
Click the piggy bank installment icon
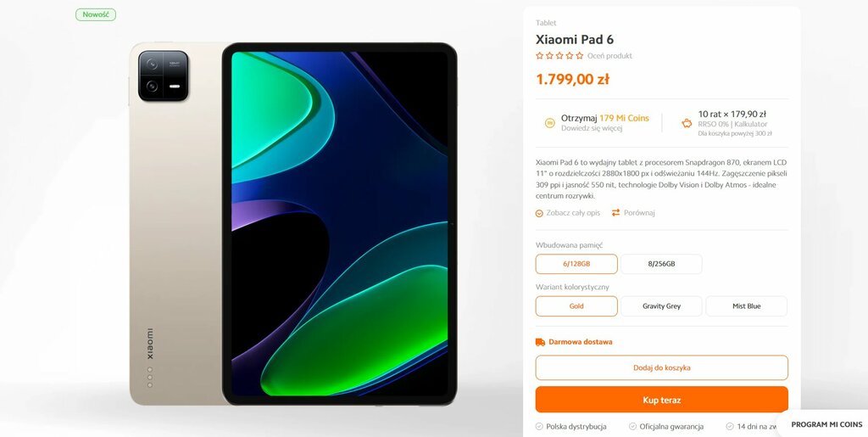687,123
